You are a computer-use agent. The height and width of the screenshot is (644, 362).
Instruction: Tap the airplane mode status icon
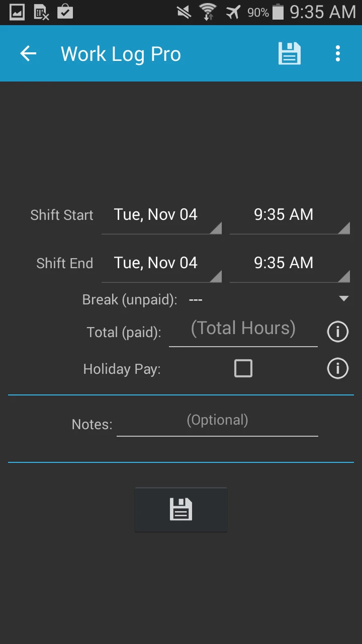point(233,12)
